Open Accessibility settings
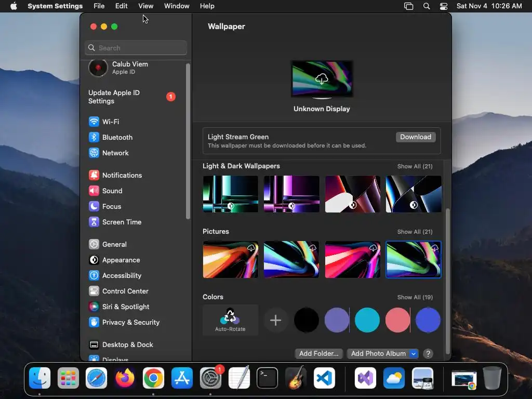The width and height of the screenshot is (532, 399). (x=115, y=275)
